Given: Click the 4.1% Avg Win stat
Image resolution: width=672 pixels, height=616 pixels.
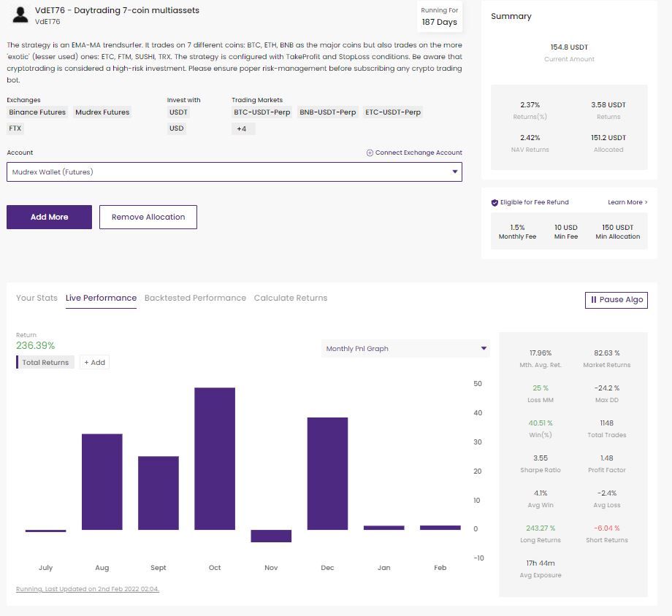Looking at the screenshot, I should coord(541,499).
